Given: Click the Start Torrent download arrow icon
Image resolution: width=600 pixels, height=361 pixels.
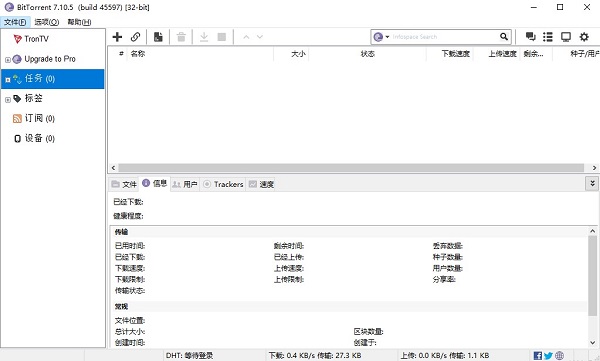Looking at the screenshot, I should pos(204,37).
